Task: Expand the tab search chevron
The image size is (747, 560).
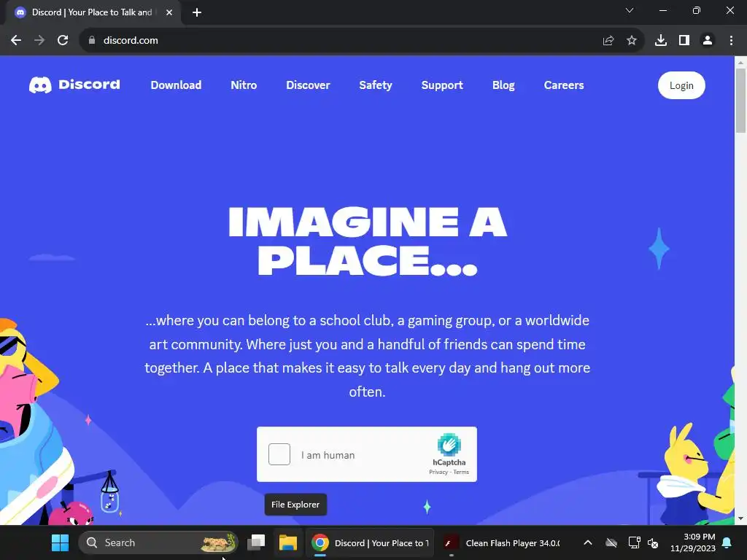Action: tap(630, 10)
